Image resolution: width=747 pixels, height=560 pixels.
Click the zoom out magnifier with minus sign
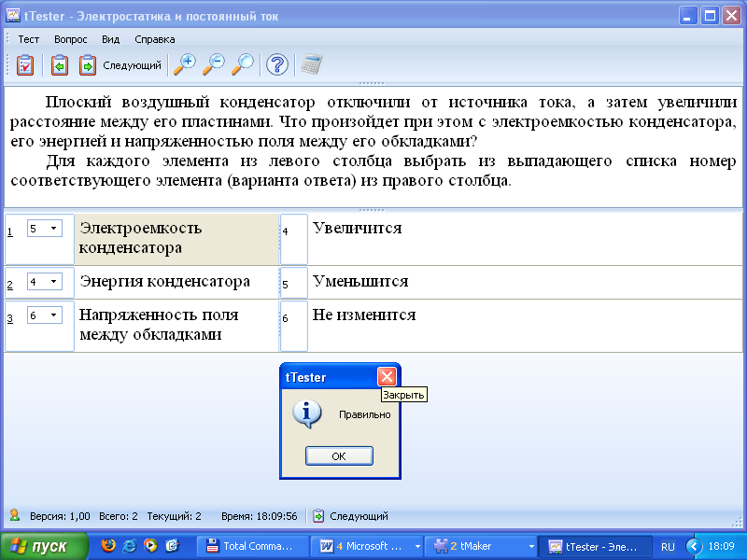(x=214, y=64)
